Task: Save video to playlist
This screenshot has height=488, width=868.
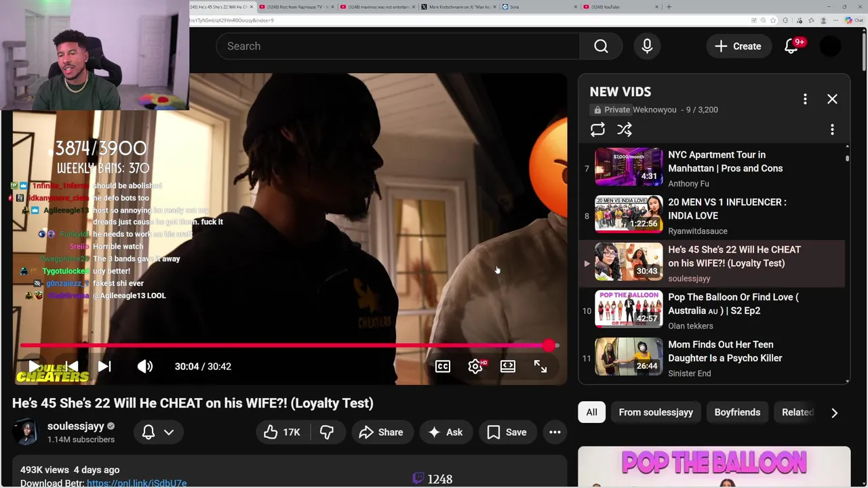Action: tap(507, 432)
